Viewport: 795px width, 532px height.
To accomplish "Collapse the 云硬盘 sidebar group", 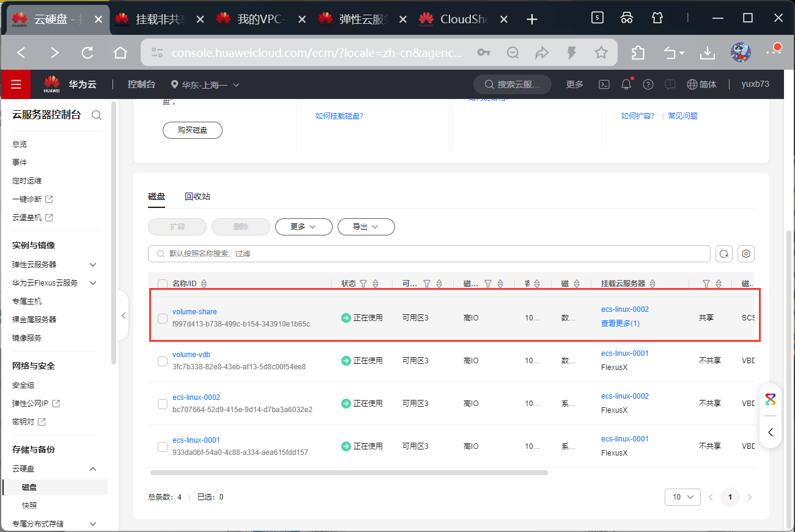I will click(x=93, y=469).
